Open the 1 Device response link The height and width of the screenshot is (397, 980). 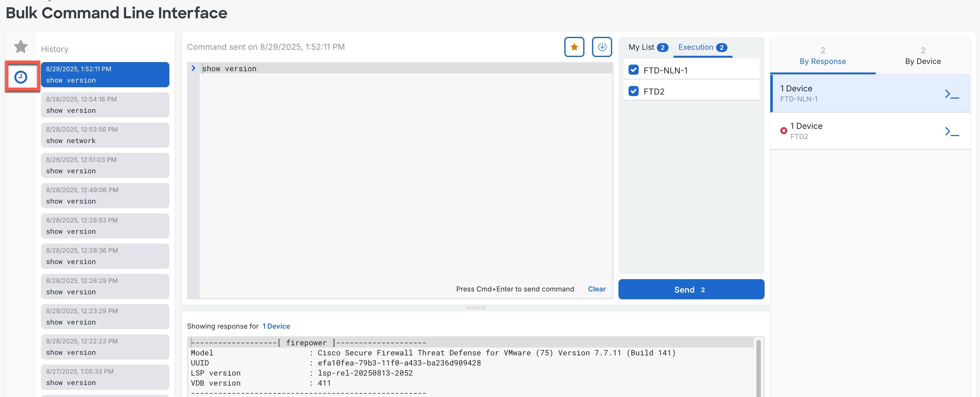pyautogui.click(x=276, y=326)
